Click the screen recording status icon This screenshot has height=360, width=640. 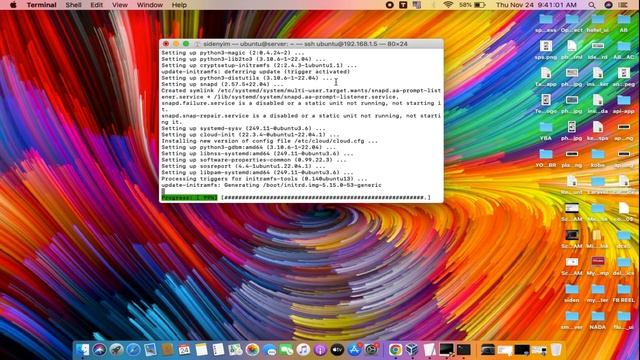point(389,5)
